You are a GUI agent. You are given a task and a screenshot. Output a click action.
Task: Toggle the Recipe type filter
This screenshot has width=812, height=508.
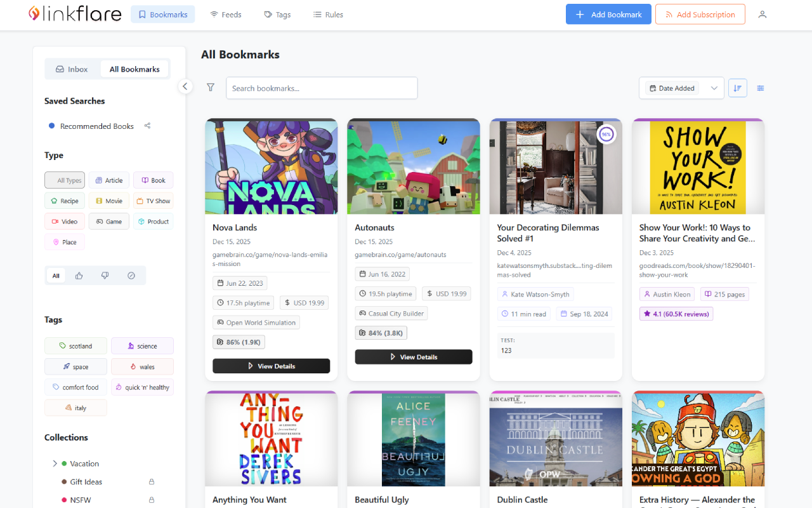(x=65, y=201)
